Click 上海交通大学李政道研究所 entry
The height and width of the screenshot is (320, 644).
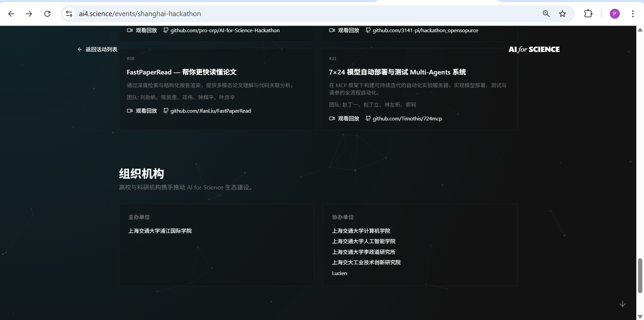364,252
